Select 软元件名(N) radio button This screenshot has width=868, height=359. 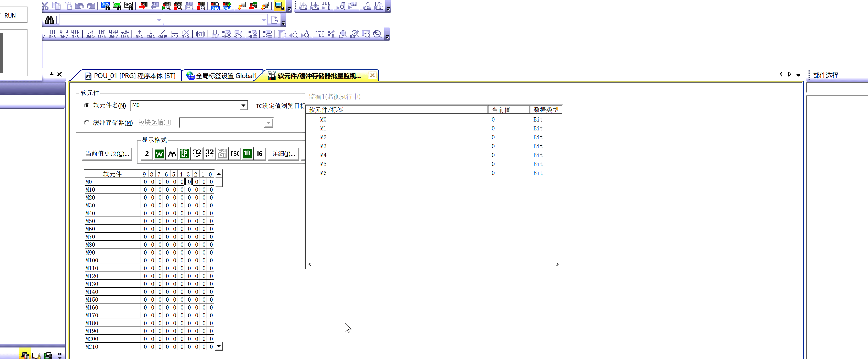point(87,106)
